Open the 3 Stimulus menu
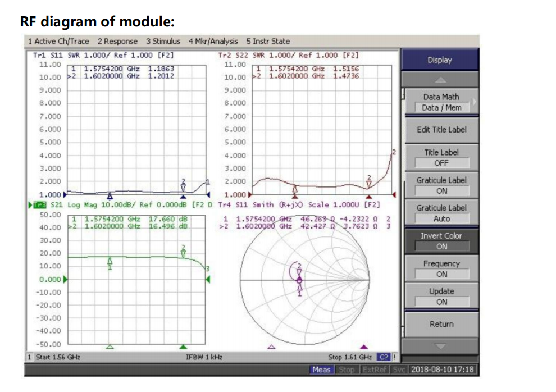The height and width of the screenshot is (392, 556). [x=163, y=42]
